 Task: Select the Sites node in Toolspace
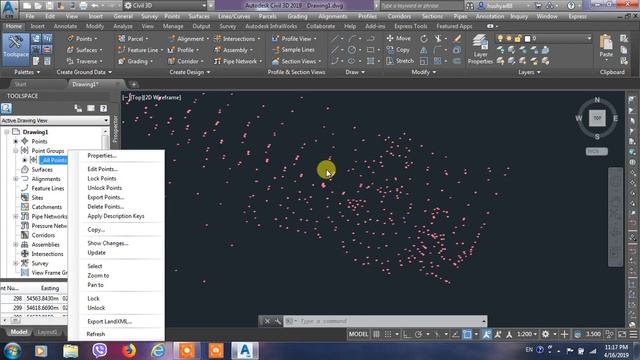point(38,198)
